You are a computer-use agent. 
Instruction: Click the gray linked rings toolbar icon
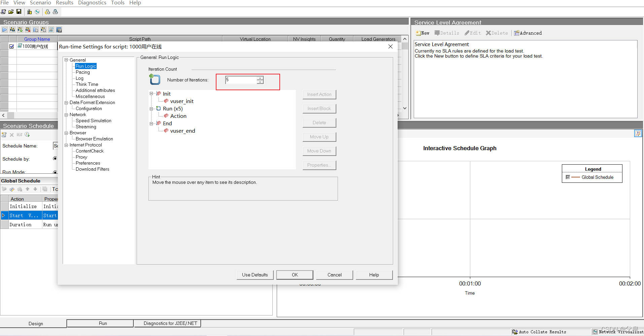55,12
